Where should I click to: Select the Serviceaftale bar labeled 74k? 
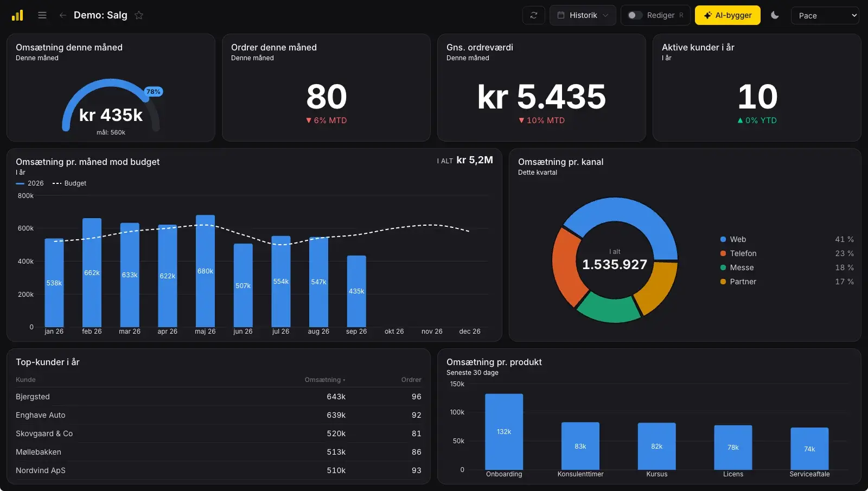pos(809,449)
